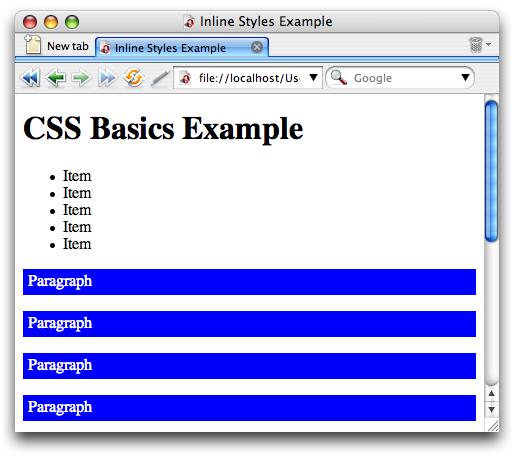The width and height of the screenshot is (518, 463).
Task: Click the page icon in the address field
Action: (185, 78)
